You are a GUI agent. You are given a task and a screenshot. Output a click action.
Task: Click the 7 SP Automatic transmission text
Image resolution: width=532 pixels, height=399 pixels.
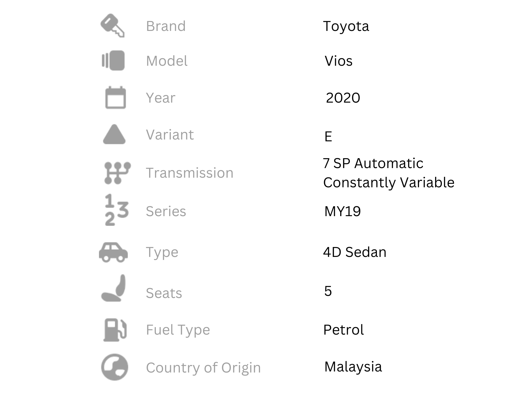tap(373, 163)
